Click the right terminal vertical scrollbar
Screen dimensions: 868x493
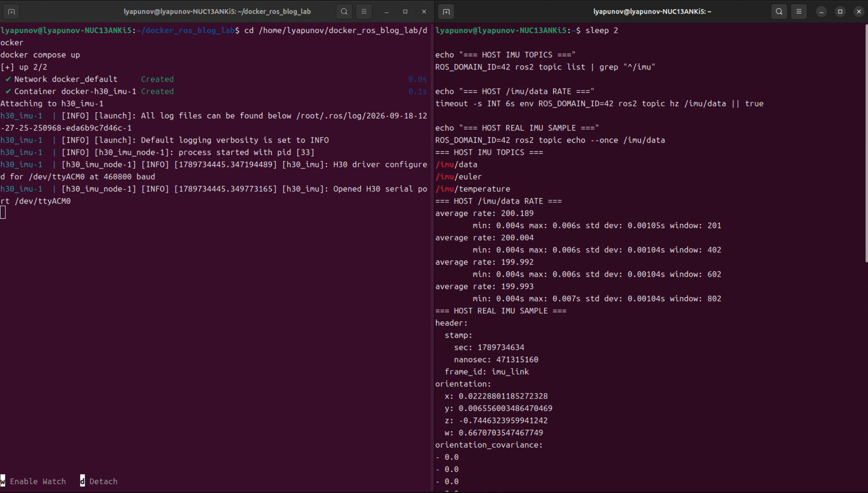[866, 143]
